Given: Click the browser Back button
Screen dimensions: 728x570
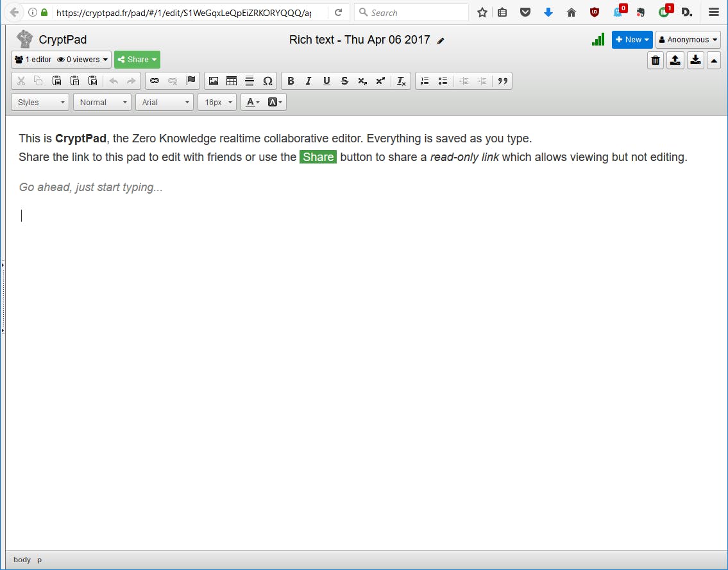Looking at the screenshot, I should 14,13.
